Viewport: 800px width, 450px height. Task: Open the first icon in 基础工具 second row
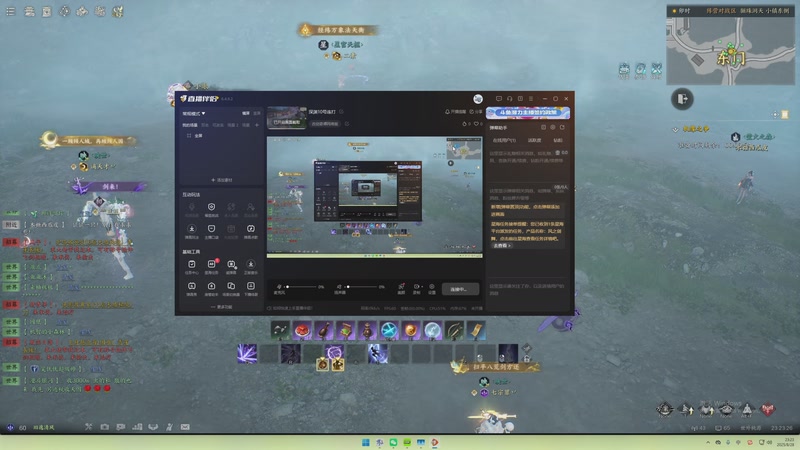click(x=192, y=287)
